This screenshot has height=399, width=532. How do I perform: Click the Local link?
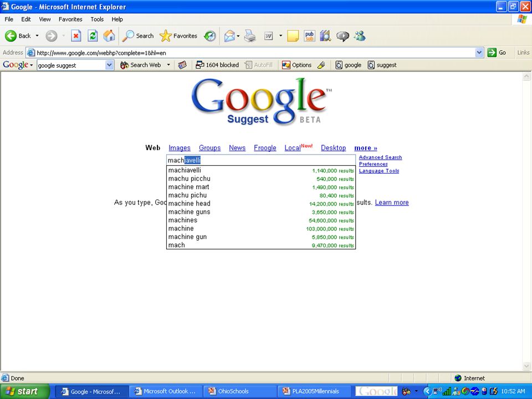(x=293, y=148)
